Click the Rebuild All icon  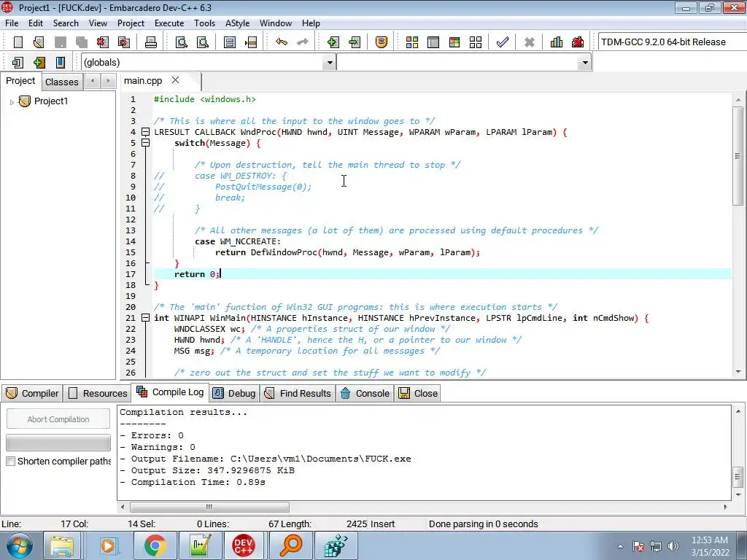pyautogui.click(x=476, y=42)
